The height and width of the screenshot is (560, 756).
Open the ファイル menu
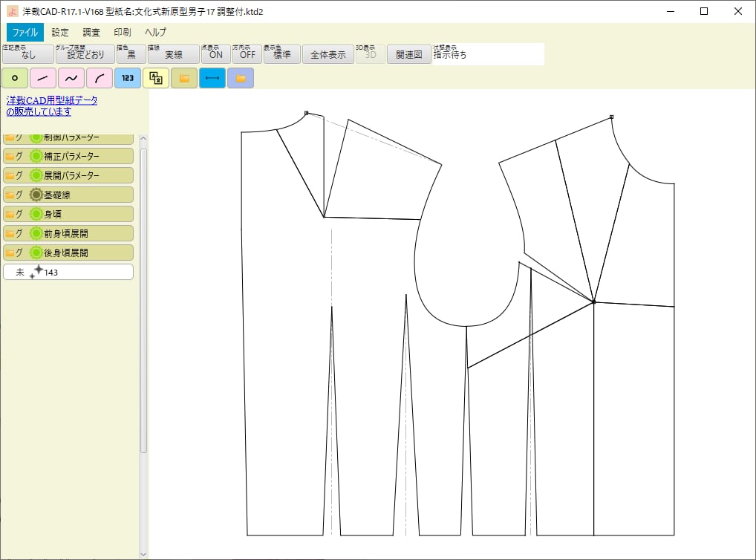coord(25,32)
